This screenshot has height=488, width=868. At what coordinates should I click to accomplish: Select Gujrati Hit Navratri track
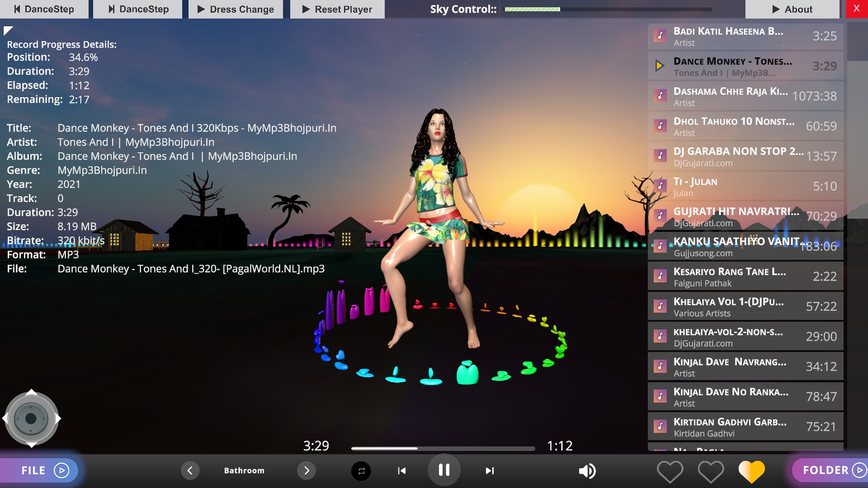745,216
